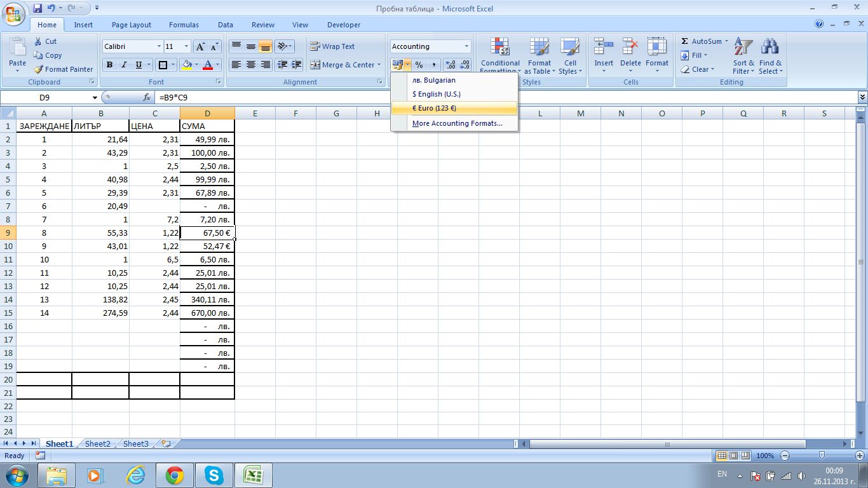Align text left

(x=236, y=65)
